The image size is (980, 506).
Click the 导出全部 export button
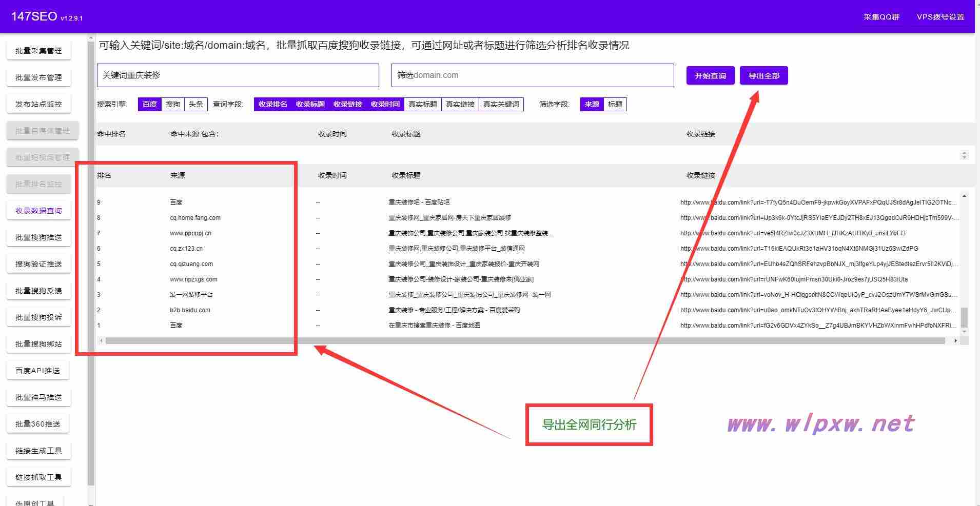coord(763,75)
